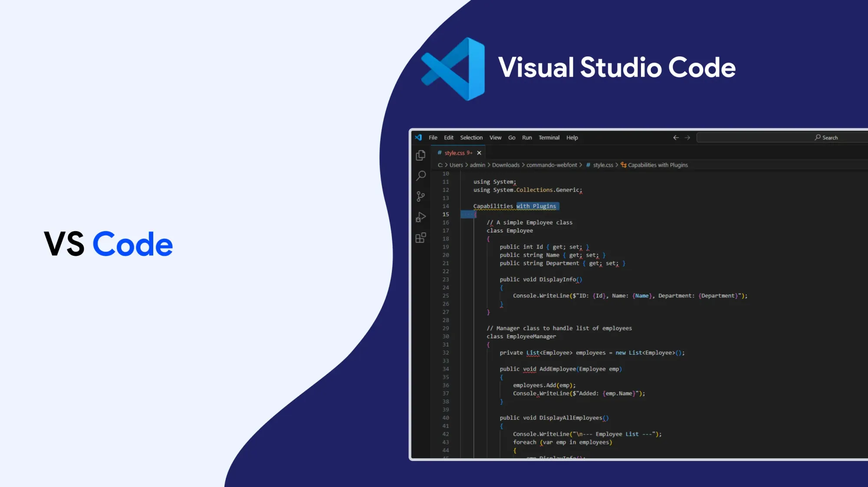Click line number 32 in gutter
Screen dimensions: 868x487
(x=446, y=353)
